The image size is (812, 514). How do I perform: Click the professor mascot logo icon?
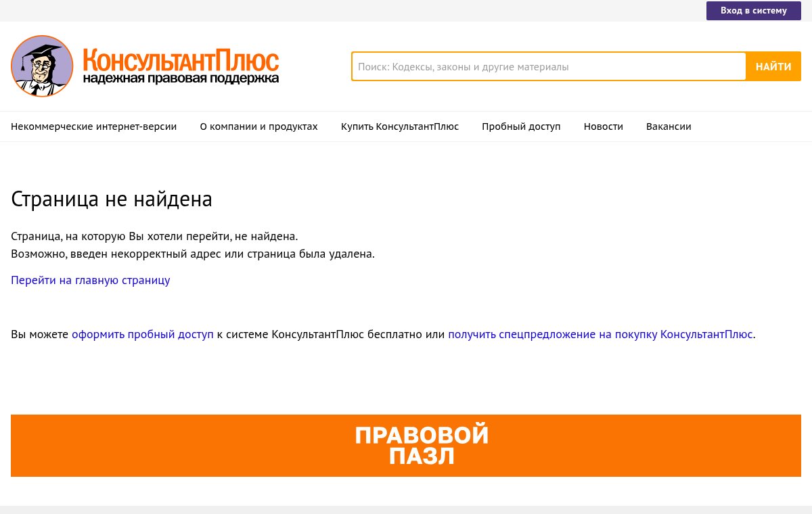(x=42, y=66)
